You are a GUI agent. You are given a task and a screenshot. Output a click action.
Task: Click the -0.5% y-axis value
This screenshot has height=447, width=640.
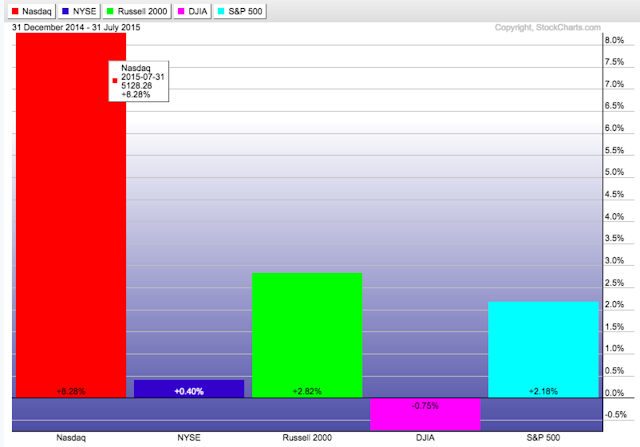pos(616,415)
